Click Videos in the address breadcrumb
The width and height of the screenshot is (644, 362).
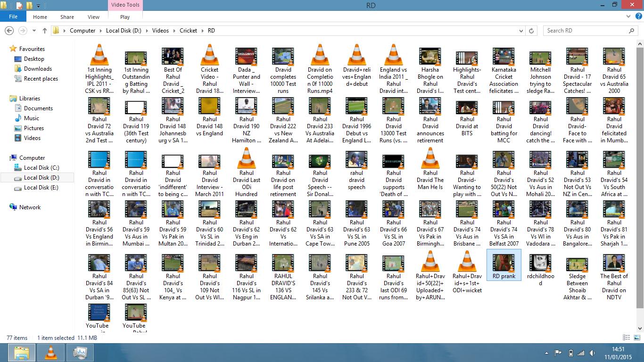pyautogui.click(x=160, y=31)
